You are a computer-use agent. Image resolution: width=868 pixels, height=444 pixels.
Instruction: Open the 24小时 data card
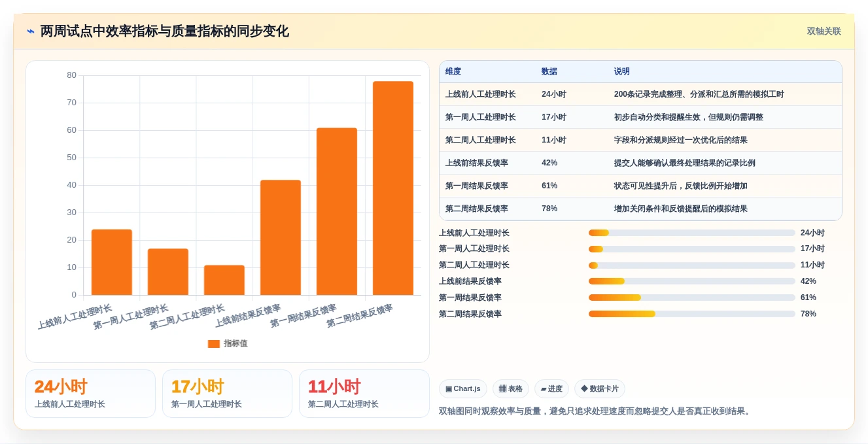pos(90,394)
